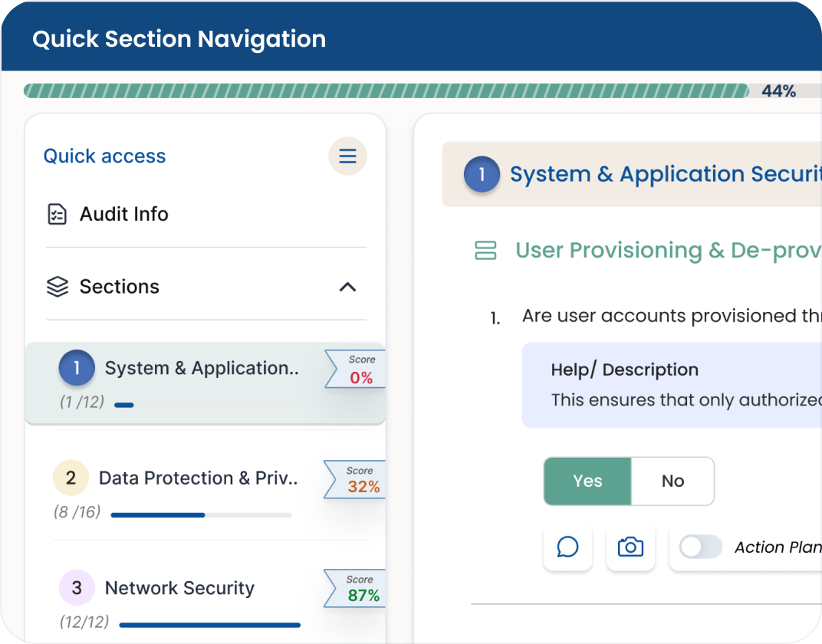Click the User Provisioning & De-prov heading
The image size is (822, 644).
669,251
